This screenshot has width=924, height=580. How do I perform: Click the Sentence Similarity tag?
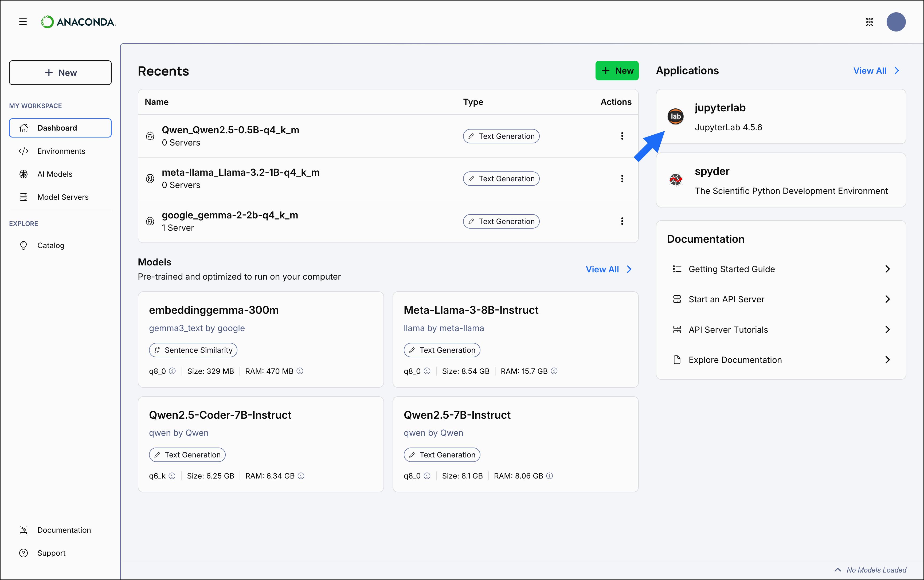point(193,350)
